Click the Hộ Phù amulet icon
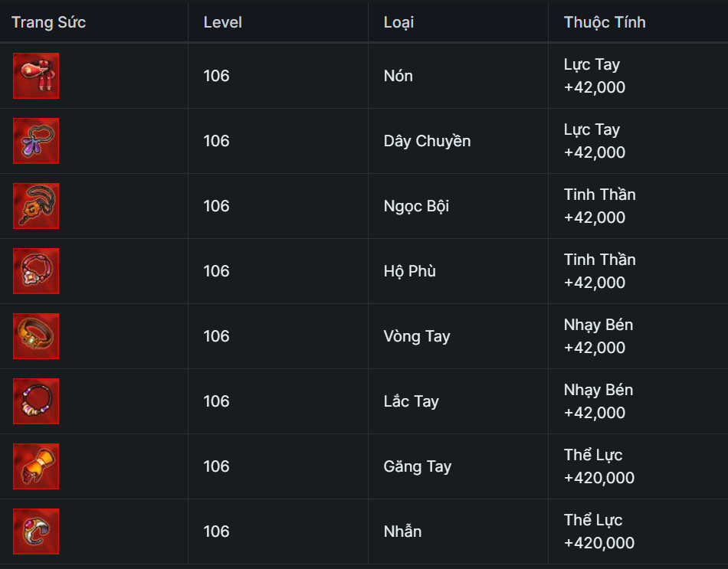The height and width of the screenshot is (569, 728). 36,271
